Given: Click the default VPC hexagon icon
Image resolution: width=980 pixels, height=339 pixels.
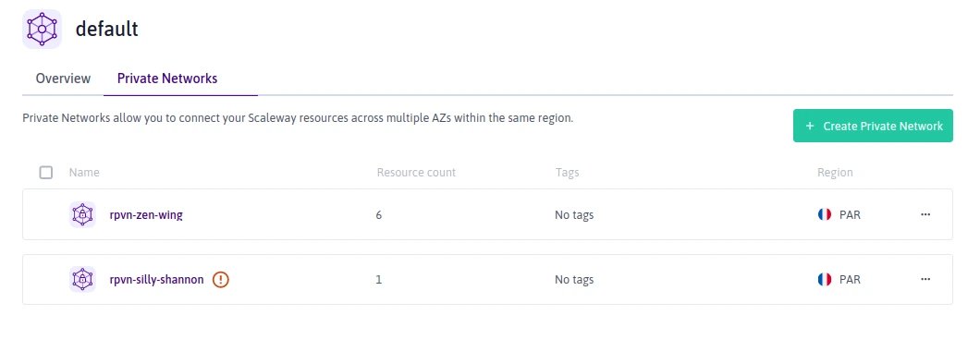Looking at the screenshot, I should point(42,29).
